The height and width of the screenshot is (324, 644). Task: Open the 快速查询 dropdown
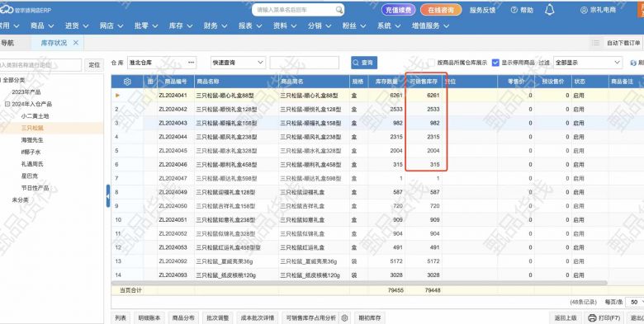[x=239, y=63]
